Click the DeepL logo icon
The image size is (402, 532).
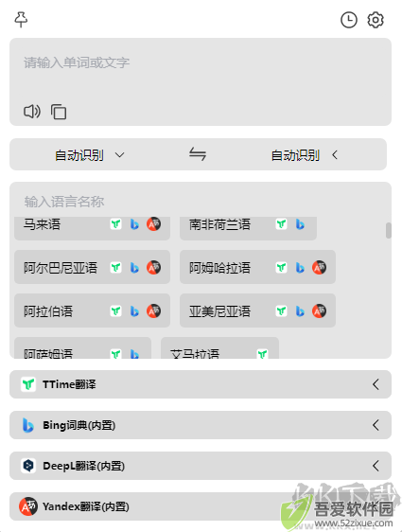click(28, 466)
